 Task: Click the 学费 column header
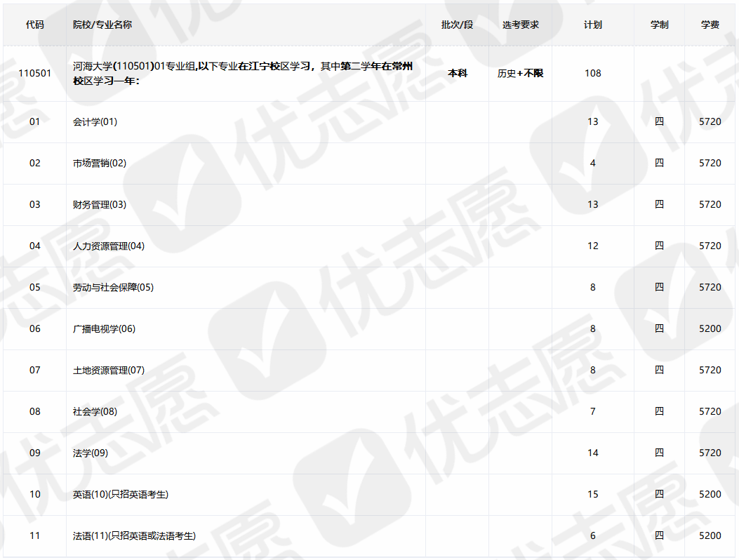click(x=710, y=25)
